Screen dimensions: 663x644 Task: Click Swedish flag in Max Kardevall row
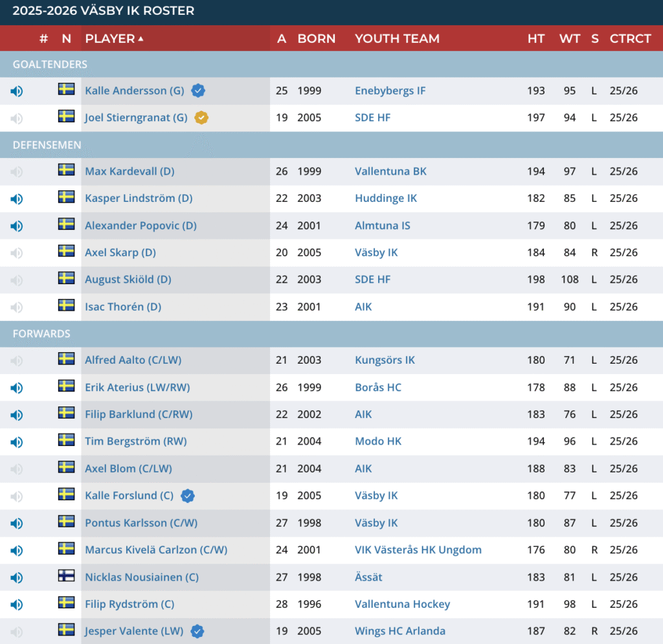[67, 170]
